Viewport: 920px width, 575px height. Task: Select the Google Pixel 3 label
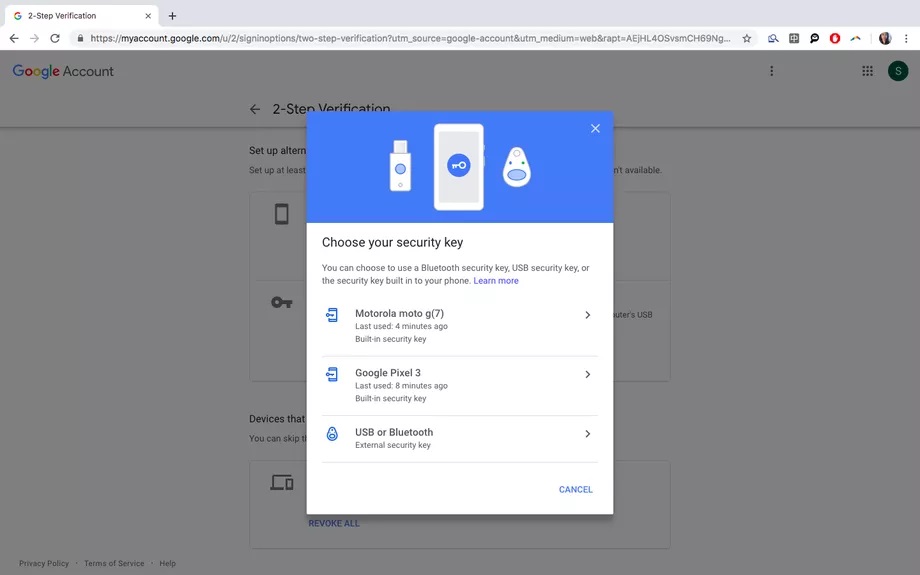tap(388, 373)
